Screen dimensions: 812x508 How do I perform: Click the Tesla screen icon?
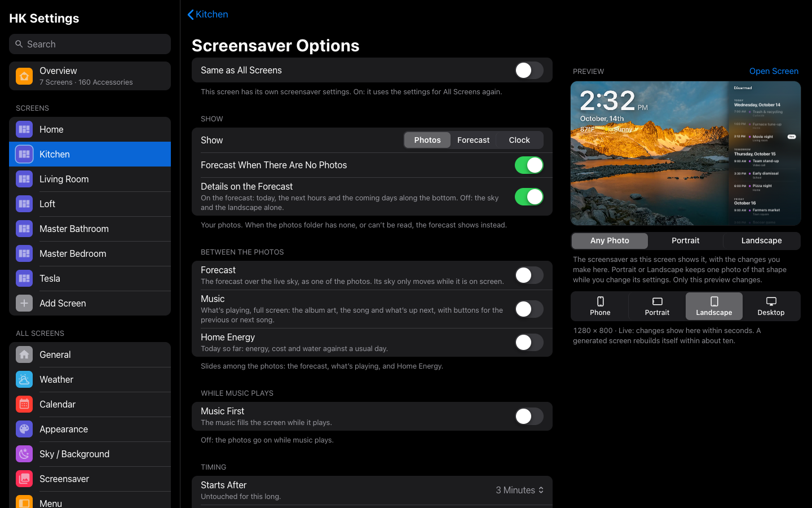(24, 278)
